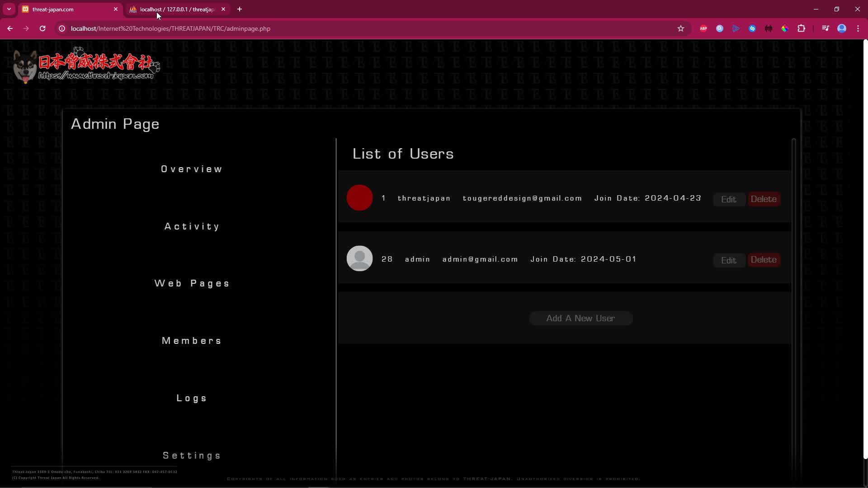View site information via the padlock info icon
The width and height of the screenshot is (868, 488).
point(61,28)
